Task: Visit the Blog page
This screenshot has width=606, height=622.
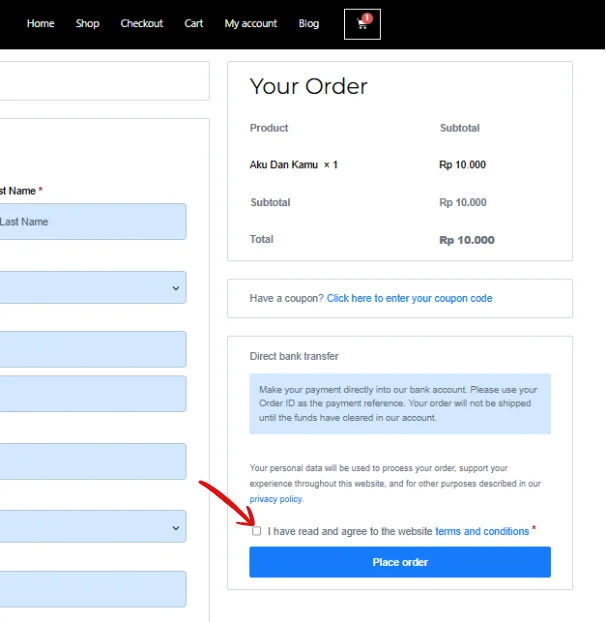Action: (x=309, y=23)
